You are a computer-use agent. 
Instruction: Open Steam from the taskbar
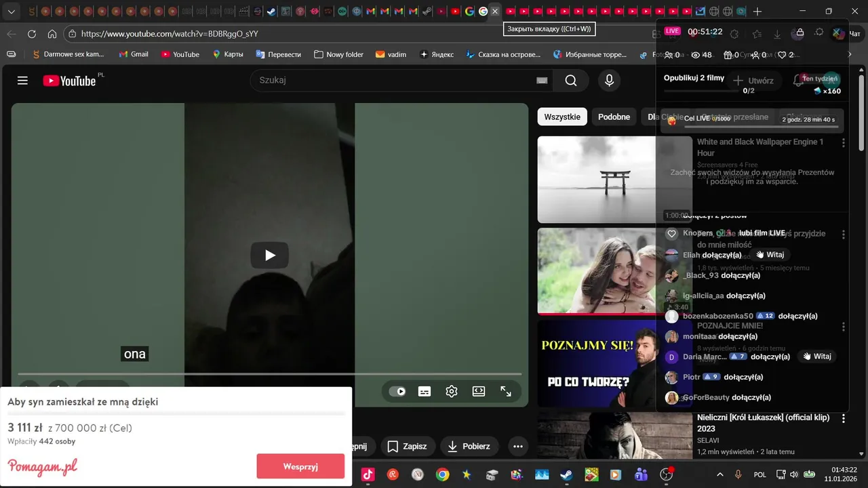(566, 474)
